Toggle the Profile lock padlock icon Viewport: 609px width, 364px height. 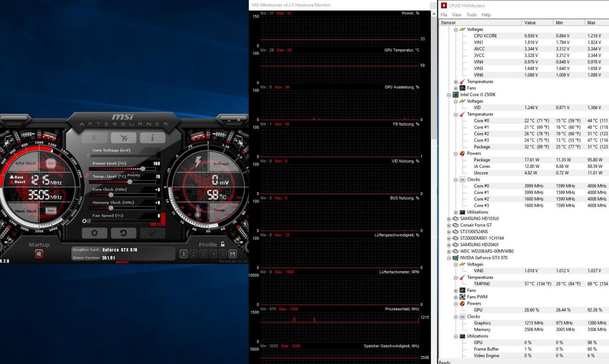pyautogui.click(x=223, y=244)
